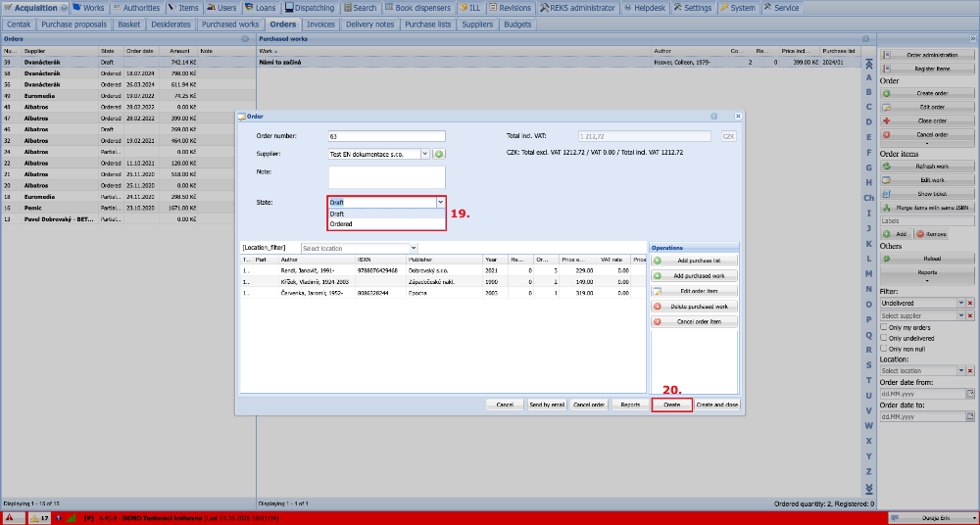The width and height of the screenshot is (980, 525).
Task: Open the Works top menu
Action: [x=89, y=8]
